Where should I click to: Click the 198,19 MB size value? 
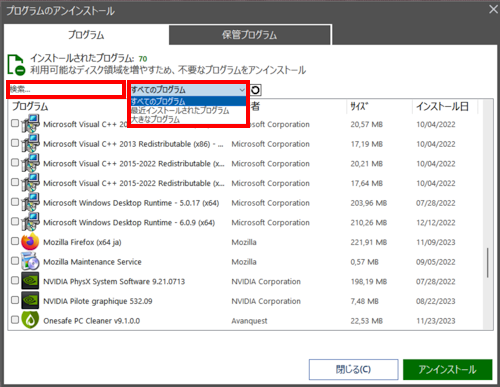[368, 282]
